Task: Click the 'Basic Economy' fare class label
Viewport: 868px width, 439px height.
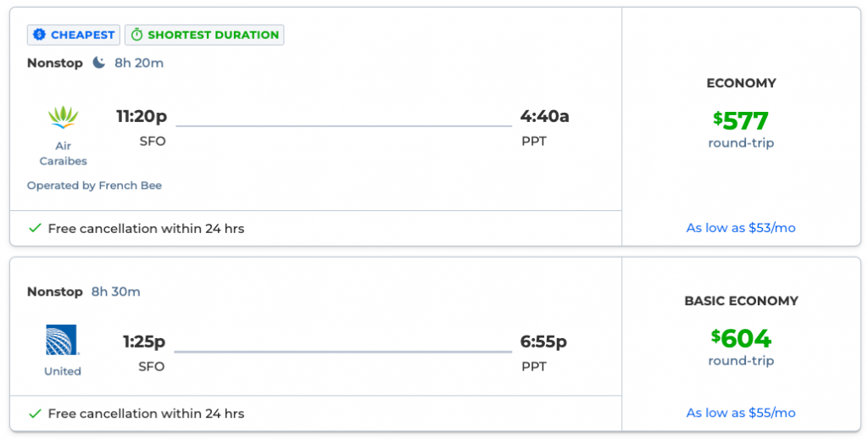Action: coord(741,301)
